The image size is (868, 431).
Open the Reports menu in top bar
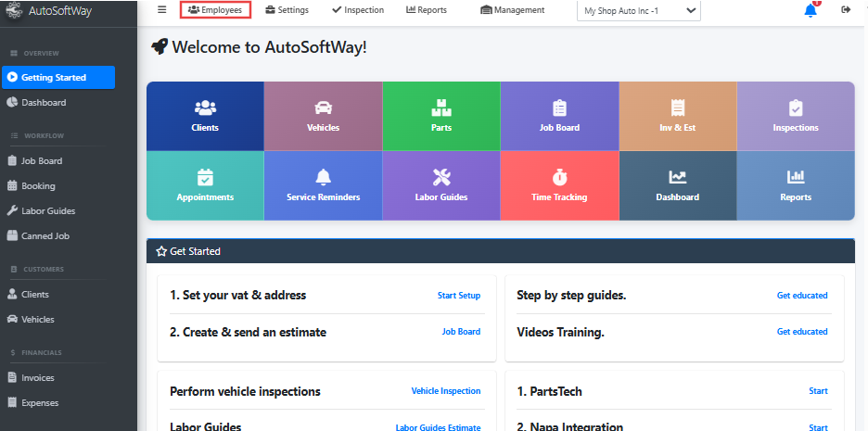click(427, 10)
